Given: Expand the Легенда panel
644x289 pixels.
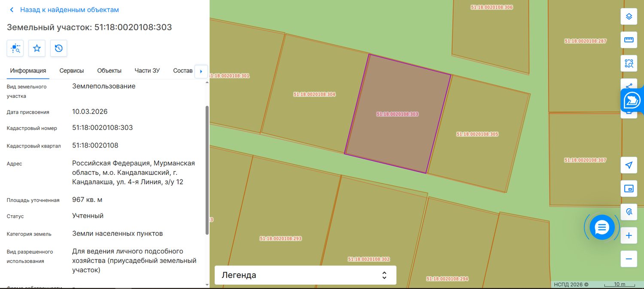Looking at the screenshot, I should (305, 275).
